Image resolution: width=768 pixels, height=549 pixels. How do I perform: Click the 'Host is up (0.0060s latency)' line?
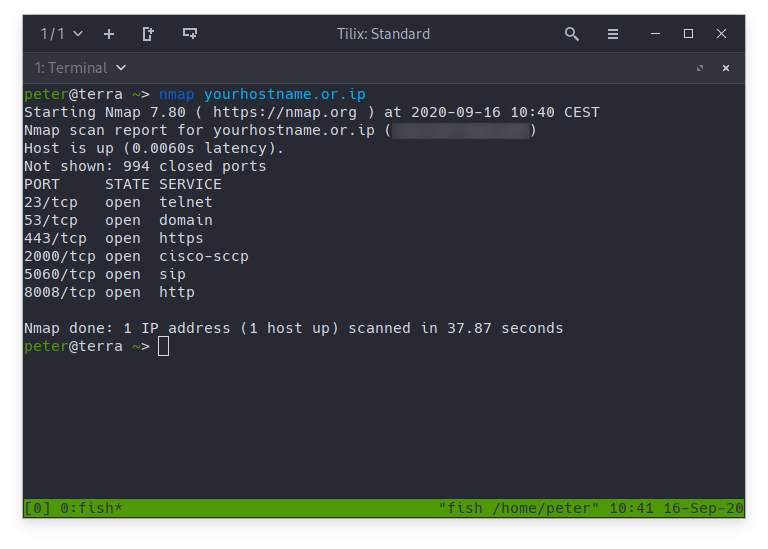154,148
